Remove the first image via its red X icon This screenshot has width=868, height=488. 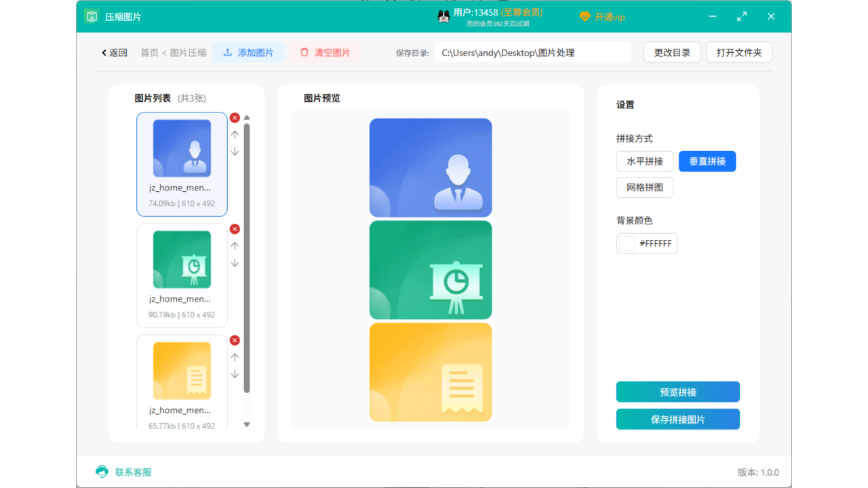[235, 117]
